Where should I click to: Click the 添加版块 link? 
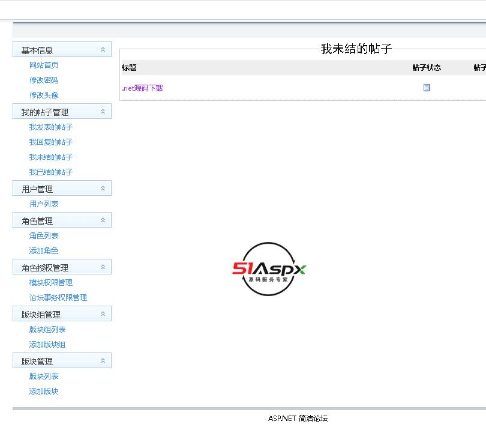tap(44, 391)
